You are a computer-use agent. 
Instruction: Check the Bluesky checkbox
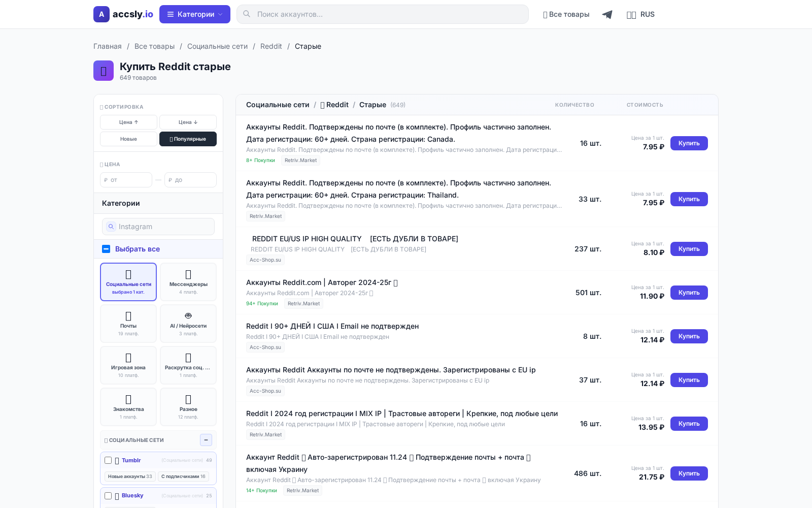tap(108, 496)
